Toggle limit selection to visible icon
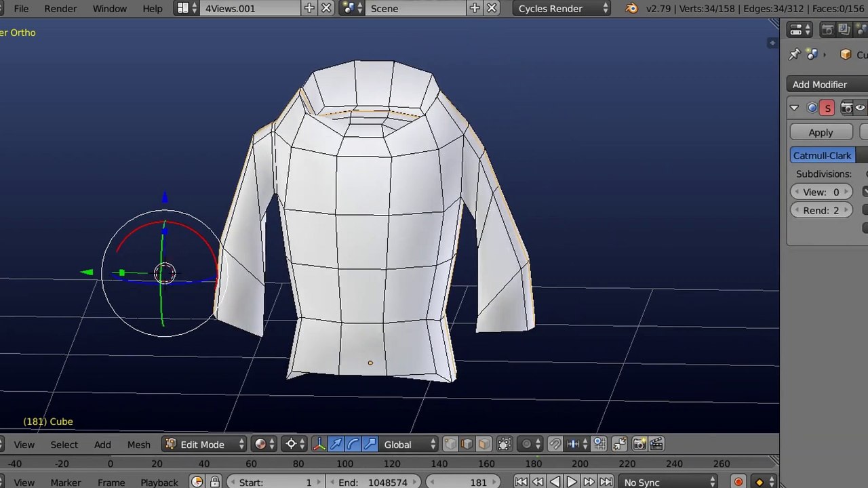Viewport: 868px width, 488px height. tap(505, 445)
